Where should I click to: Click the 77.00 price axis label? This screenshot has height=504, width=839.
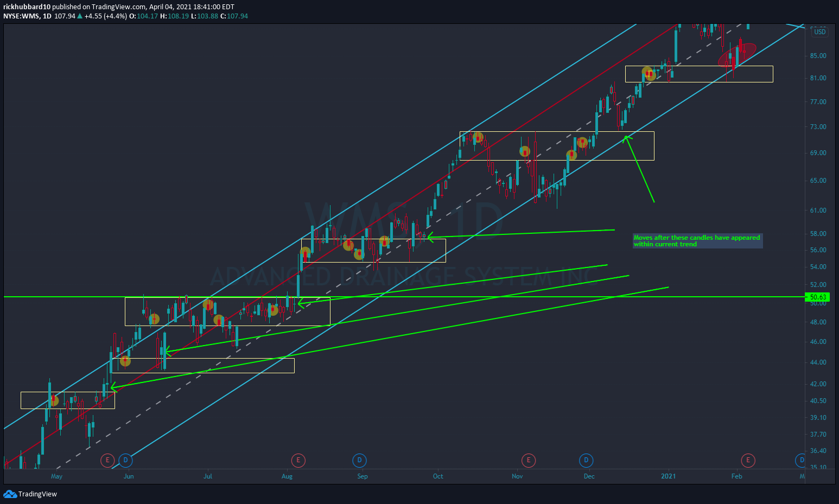(818, 102)
